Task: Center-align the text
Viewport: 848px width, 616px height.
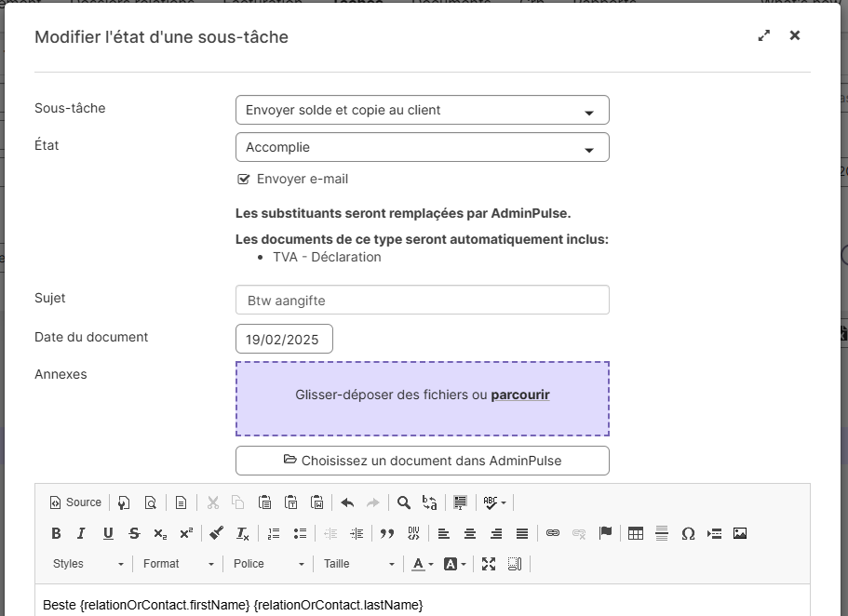Action: pyautogui.click(x=470, y=534)
